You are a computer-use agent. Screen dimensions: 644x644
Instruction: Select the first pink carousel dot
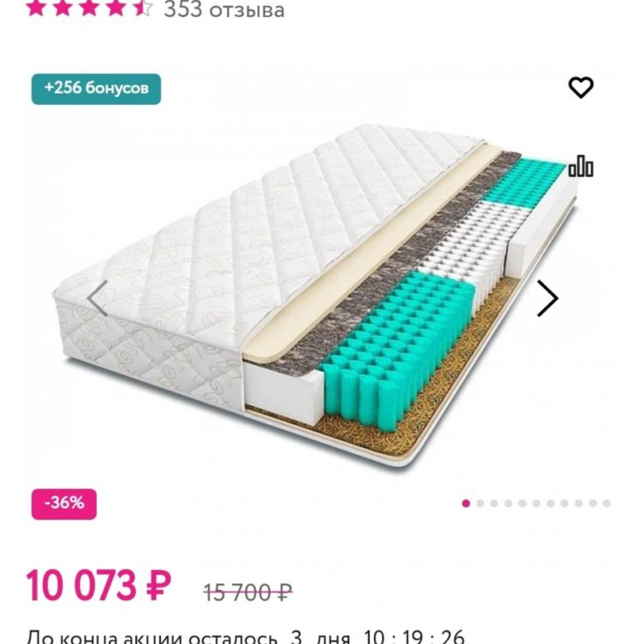[x=466, y=503]
